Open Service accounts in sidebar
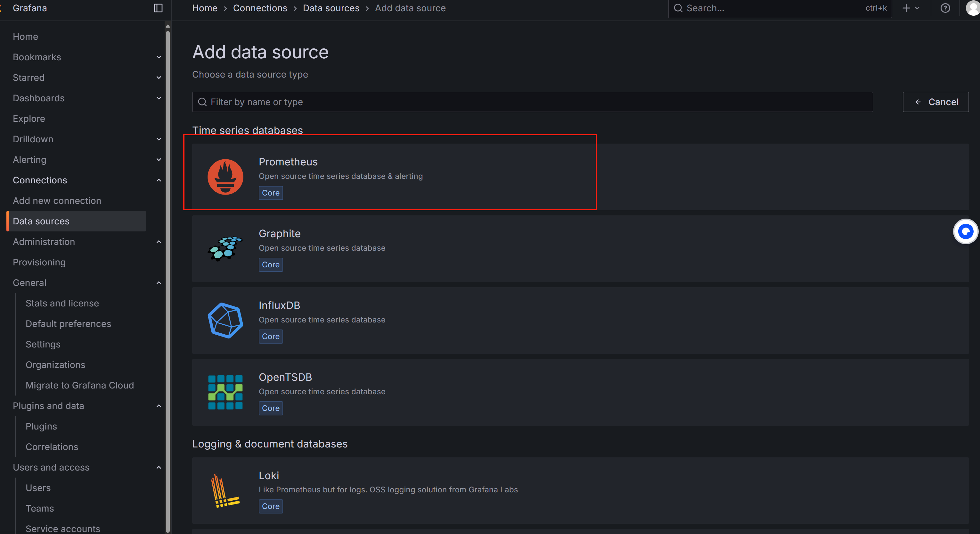Image resolution: width=980 pixels, height=534 pixels. (63, 529)
